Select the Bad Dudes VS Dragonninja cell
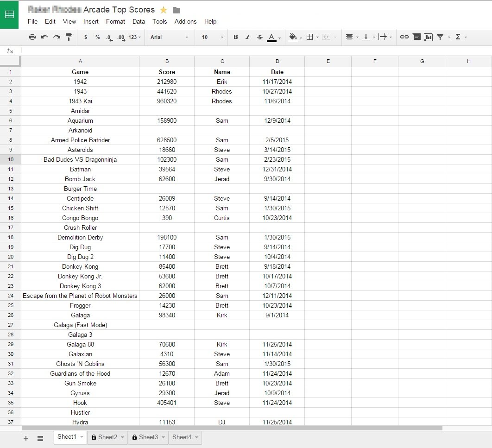 (x=80, y=159)
